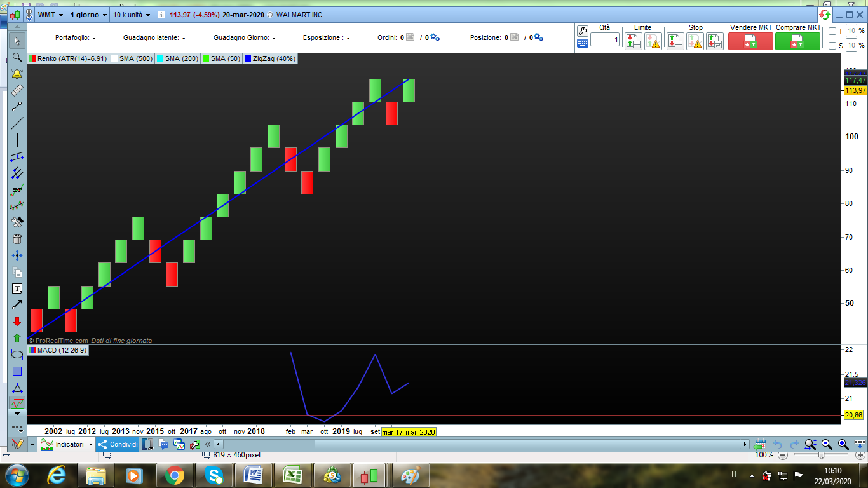
Task: Click the taskbar clock showing 10:10
Action: pyautogui.click(x=832, y=471)
